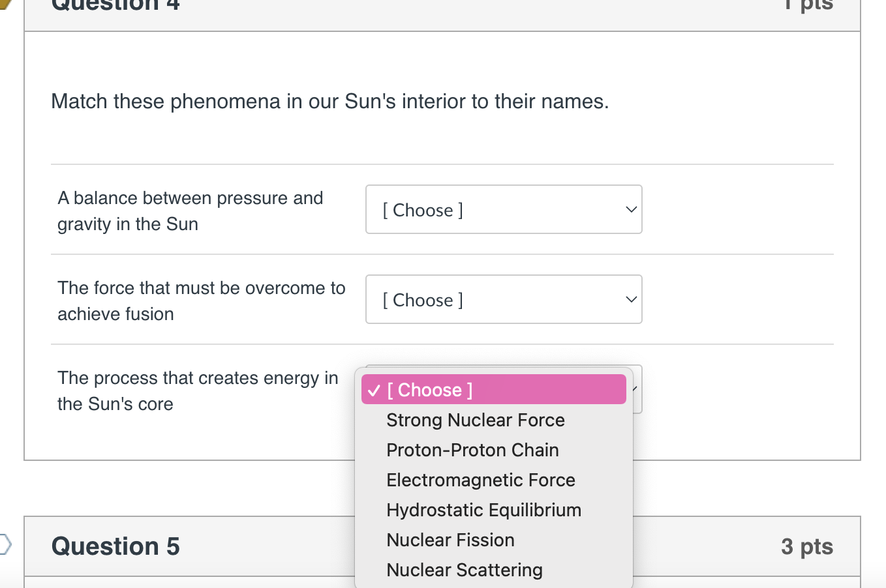886x588 pixels.
Task: Choose "Strong Nuclear Force" in the list
Action: (475, 420)
